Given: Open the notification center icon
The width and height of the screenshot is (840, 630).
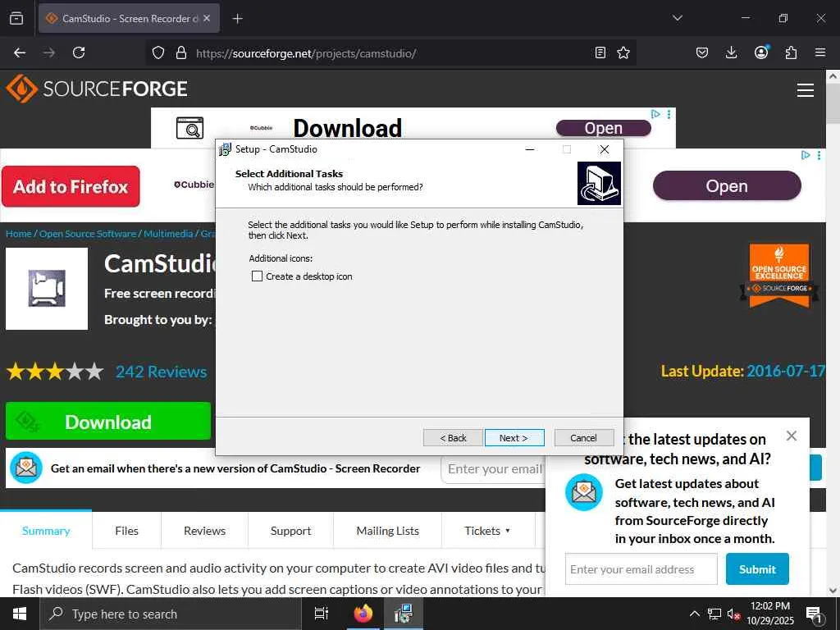Looking at the screenshot, I should [x=814, y=614].
